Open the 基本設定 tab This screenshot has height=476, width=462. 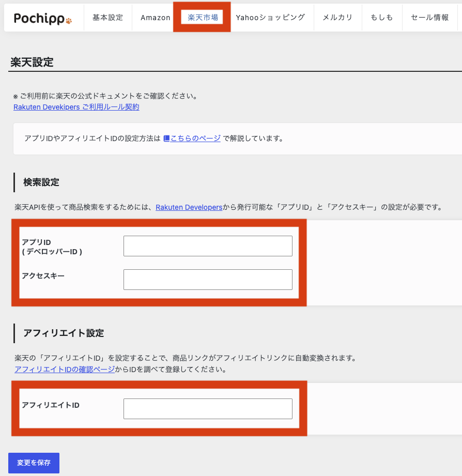coord(108,18)
